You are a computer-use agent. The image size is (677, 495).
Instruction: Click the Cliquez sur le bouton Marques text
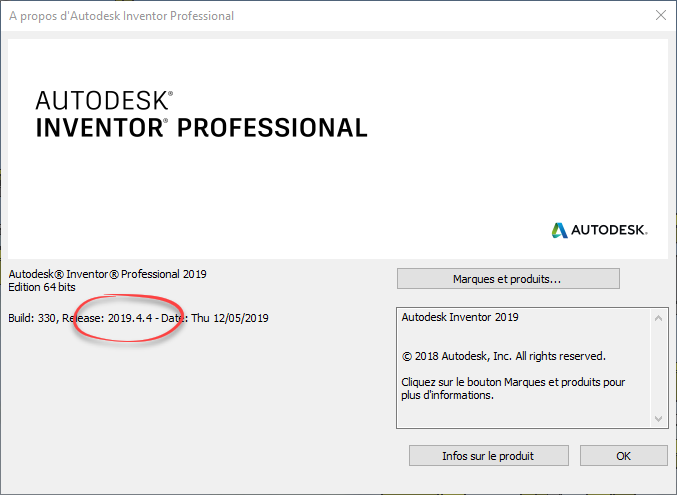tap(513, 388)
